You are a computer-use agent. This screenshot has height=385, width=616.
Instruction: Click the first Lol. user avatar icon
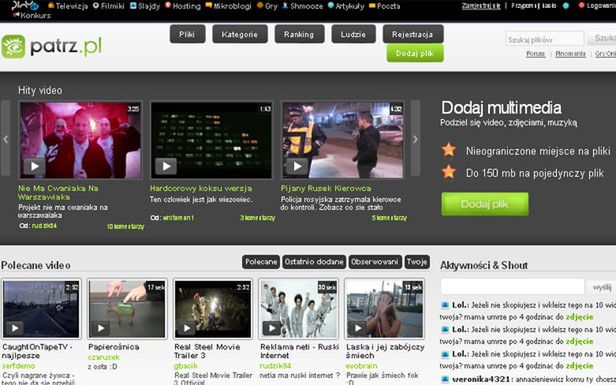tap(445, 304)
